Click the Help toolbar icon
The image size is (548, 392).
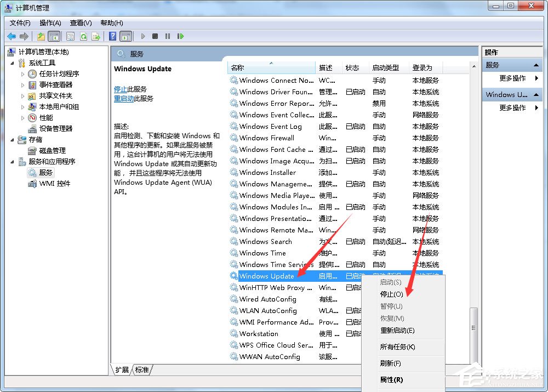click(x=111, y=36)
